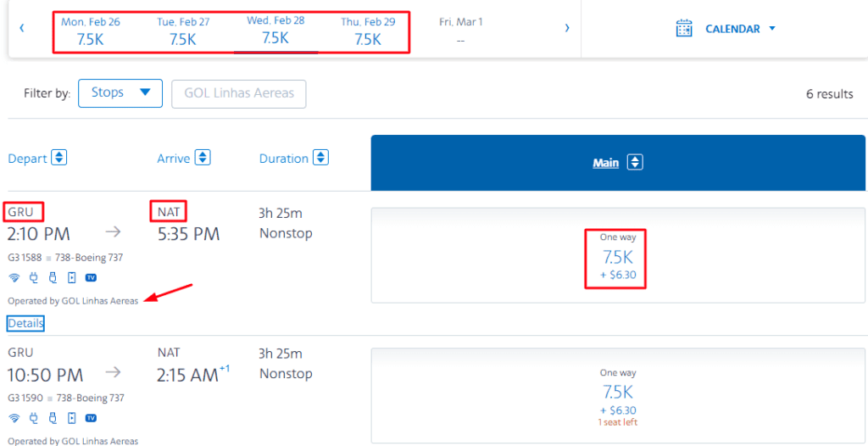Click the TV icon on flight G3 1588
Image resolution: width=868 pixels, height=446 pixels.
coord(91,277)
